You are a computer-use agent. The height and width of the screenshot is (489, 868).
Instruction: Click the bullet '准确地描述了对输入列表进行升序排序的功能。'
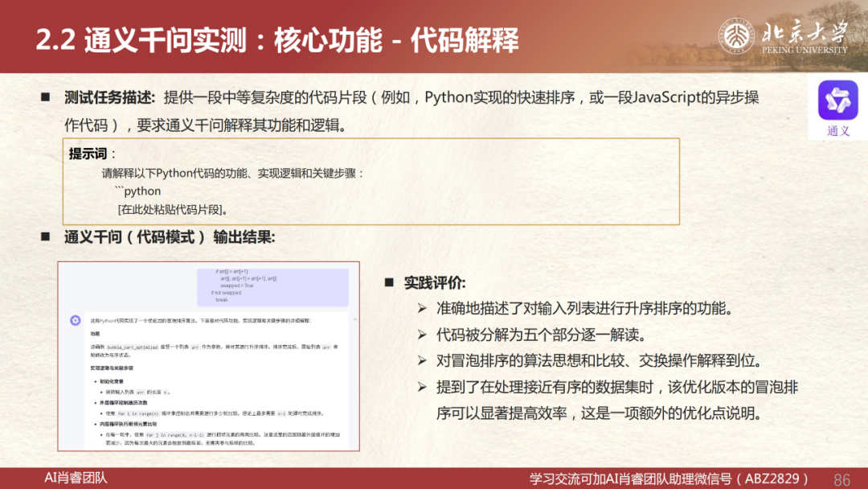click(x=584, y=308)
